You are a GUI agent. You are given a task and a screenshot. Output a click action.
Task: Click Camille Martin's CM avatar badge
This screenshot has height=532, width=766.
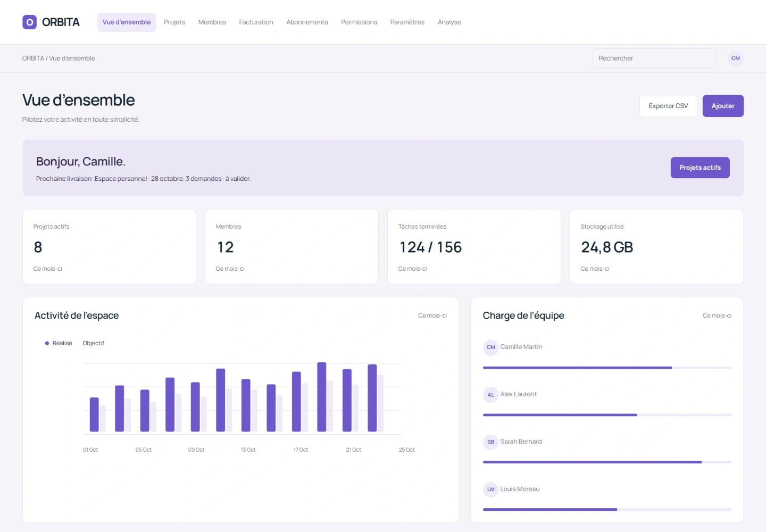(x=490, y=347)
